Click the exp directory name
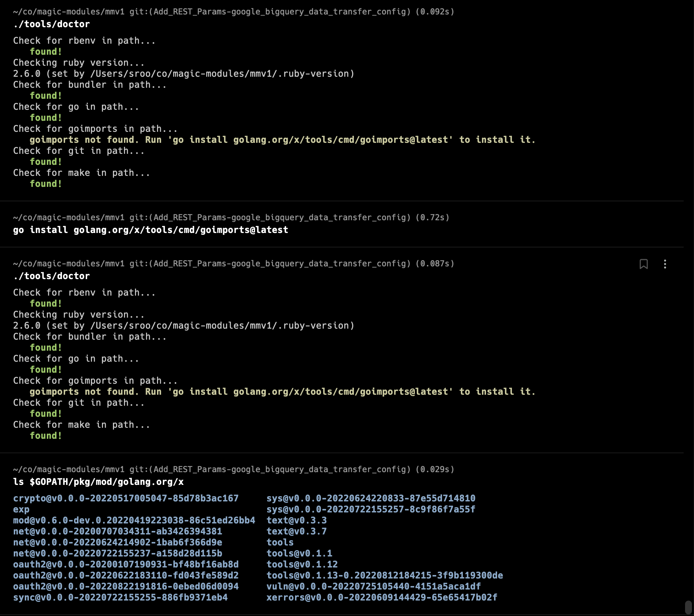 tap(21, 509)
